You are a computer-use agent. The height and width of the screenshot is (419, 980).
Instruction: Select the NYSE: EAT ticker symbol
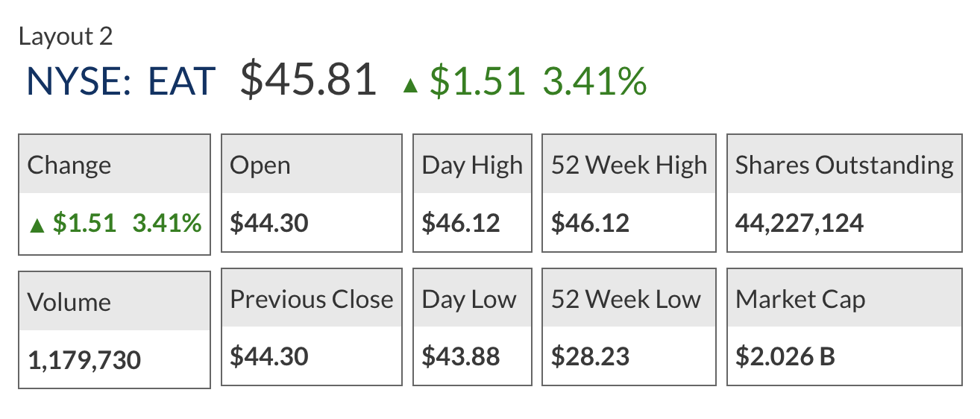pos(121,81)
